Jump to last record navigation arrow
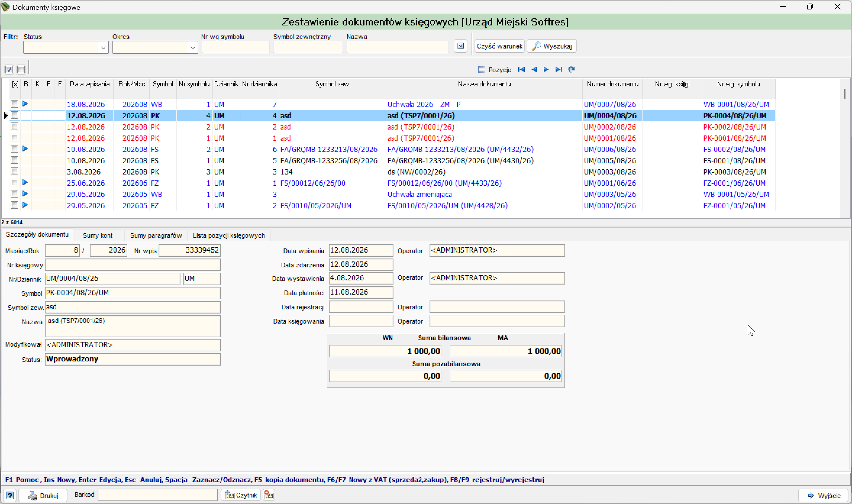The height and width of the screenshot is (504, 852). coord(559,70)
